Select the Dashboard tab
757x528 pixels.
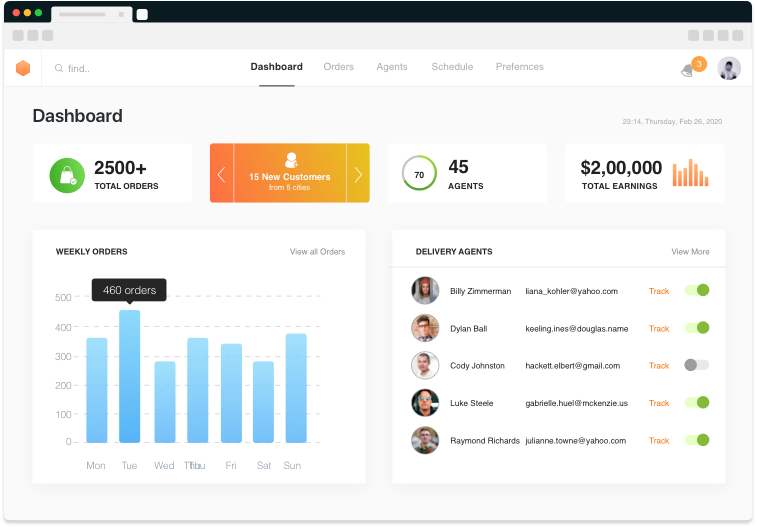coord(276,67)
